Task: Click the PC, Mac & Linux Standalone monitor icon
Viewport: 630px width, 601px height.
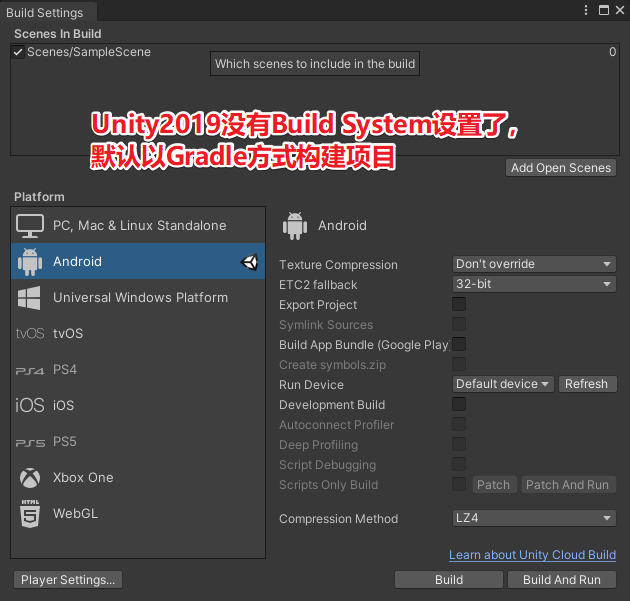Action: tap(30, 226)
